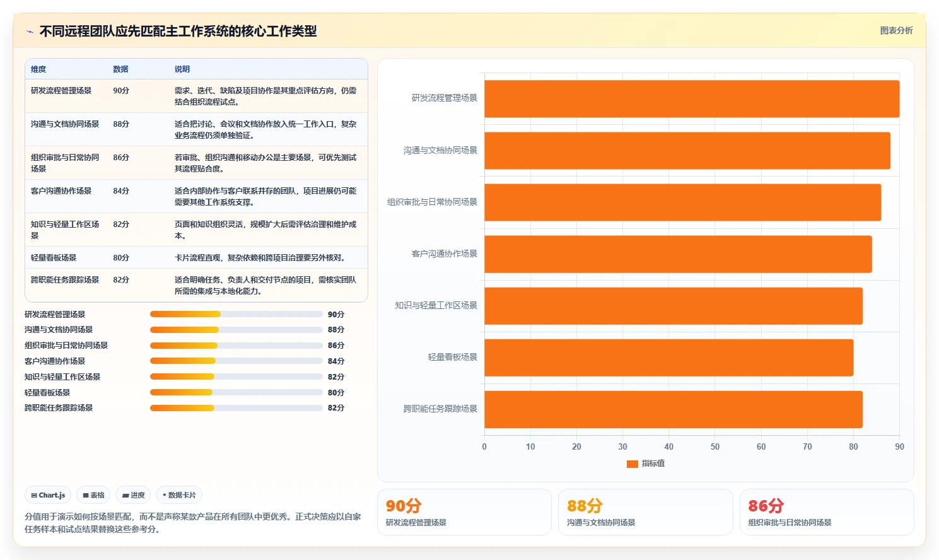939x560 pixels.
Task: Click the 跨职能任务跟踪场景 chart bar
Action: pos(674,409)
